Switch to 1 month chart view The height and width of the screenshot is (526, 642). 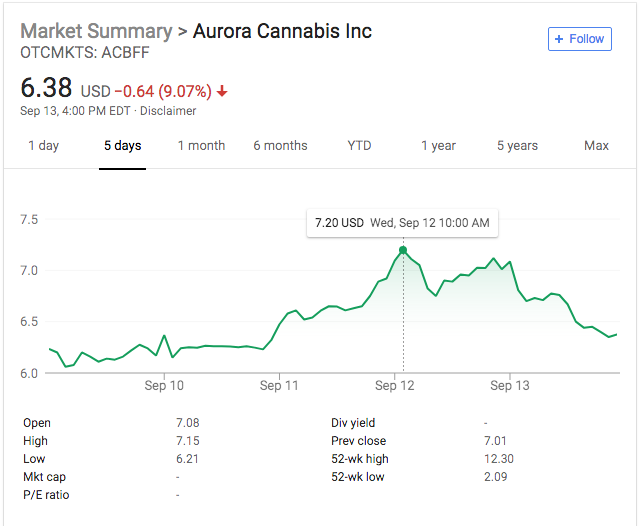[201, 146]
